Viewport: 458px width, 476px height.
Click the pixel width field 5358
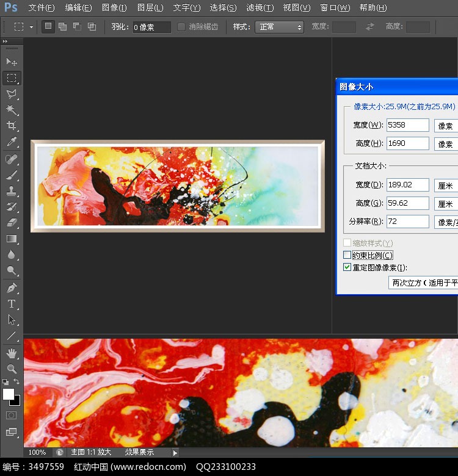[407, 125]
